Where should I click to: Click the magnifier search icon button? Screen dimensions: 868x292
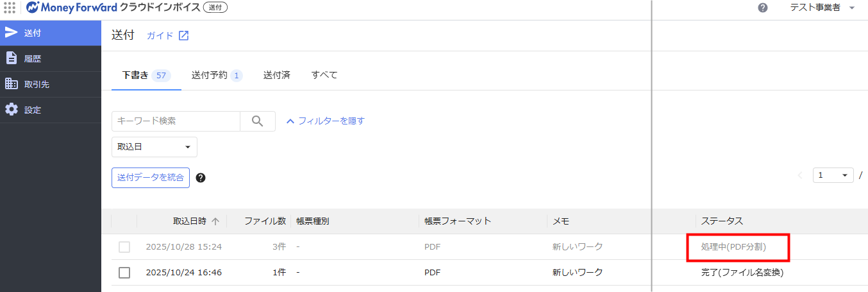click(258, 121)
